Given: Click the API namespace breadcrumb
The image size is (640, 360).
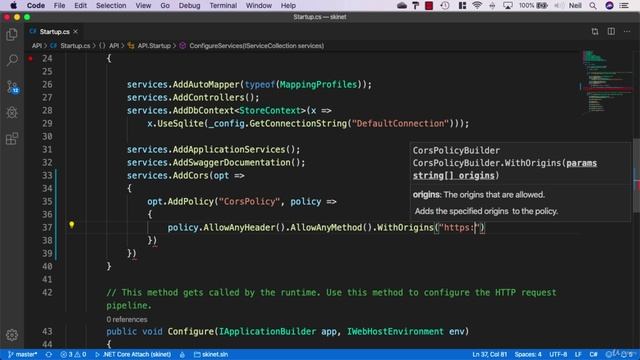Looking at the screenshot, I should point(109,46).
